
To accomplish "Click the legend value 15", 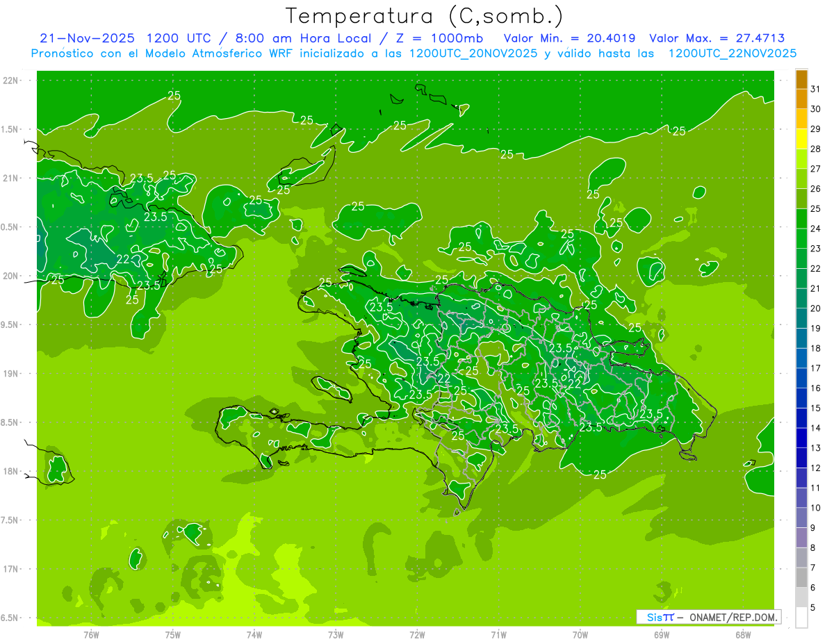I will point(816,408).
